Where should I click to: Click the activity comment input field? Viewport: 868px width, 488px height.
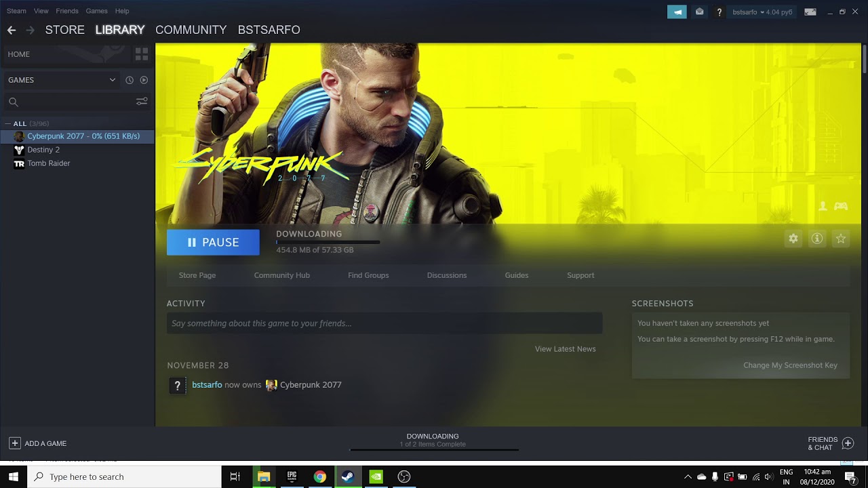tap(384, 323)
